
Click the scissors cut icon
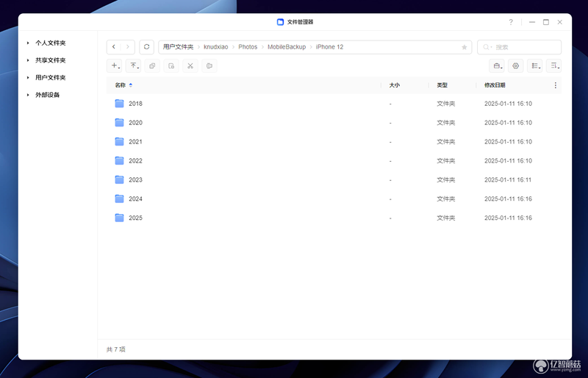pyautogui.click(x=190, y=65)
